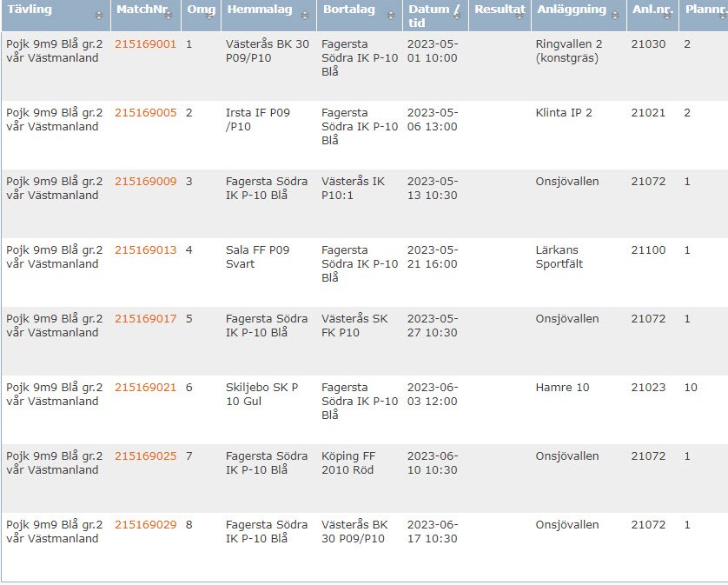The height and width of the screenshot is (585, 728).
Task: Click the sort arrows next to Resultat
Action: (523, 16)
